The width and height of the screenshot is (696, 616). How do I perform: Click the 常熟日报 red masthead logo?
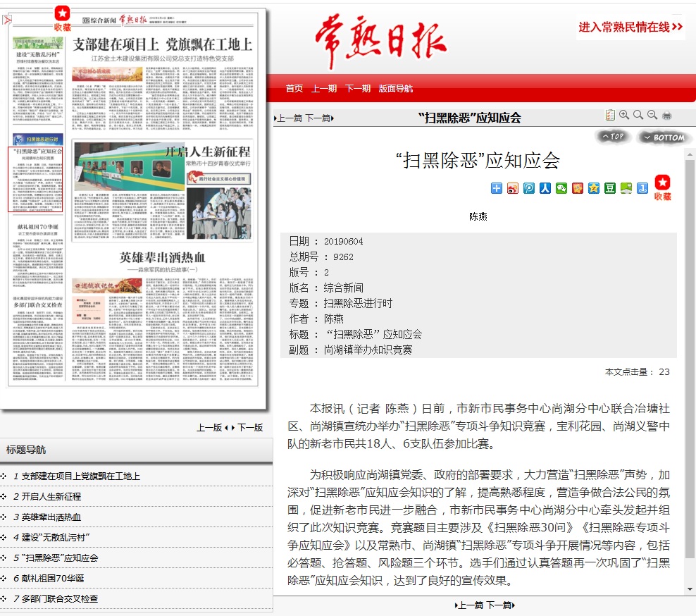pyautogui.click(x=380, y=41)
